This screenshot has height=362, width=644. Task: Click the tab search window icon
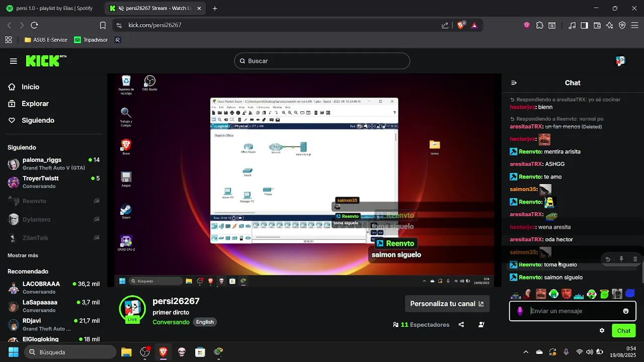click(x=552, y=25)
